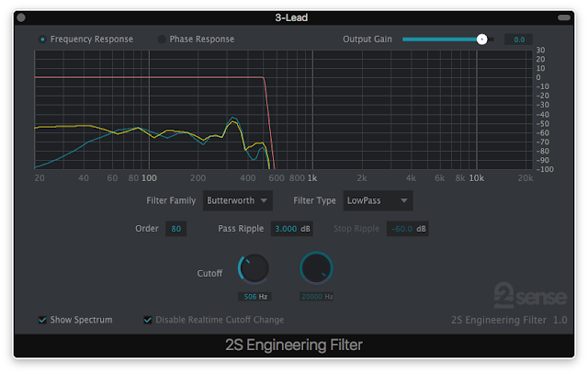Click the second cutoff knob set to 20000 Hz
Image resolution: width=588 pixels, height=374 pixels.
pyautogui.click(x=316, y=268)
